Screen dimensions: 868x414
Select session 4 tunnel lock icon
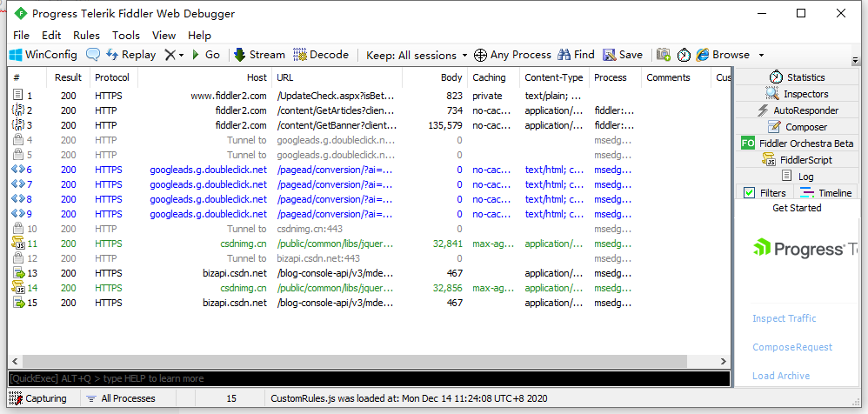tap(17, 139)
